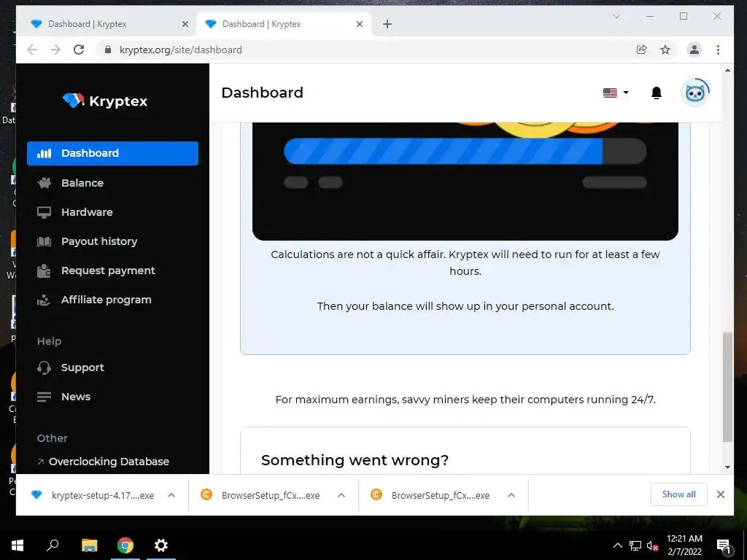Show hidden system tray icons
Image resolution: width=747 pixels, height=560 pixels.
pos(617,545)
